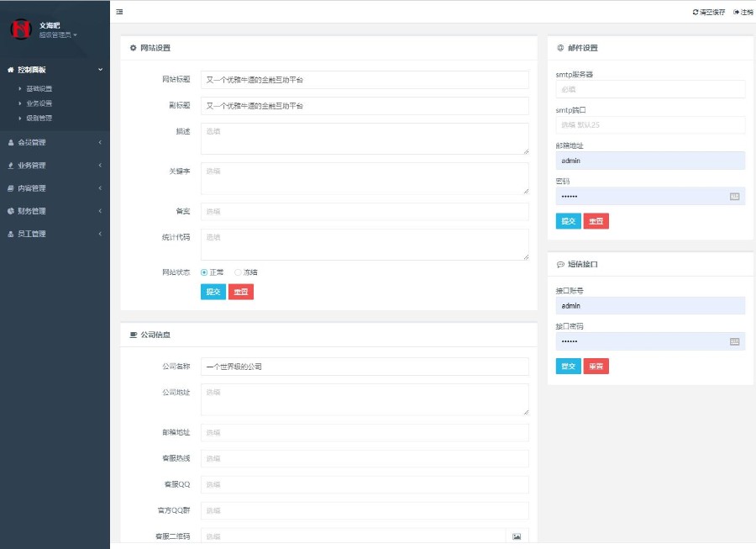The height and width of the screenshot is (549, 756).
Task: Click the 公司名称 input field
Action: (365, 367)
